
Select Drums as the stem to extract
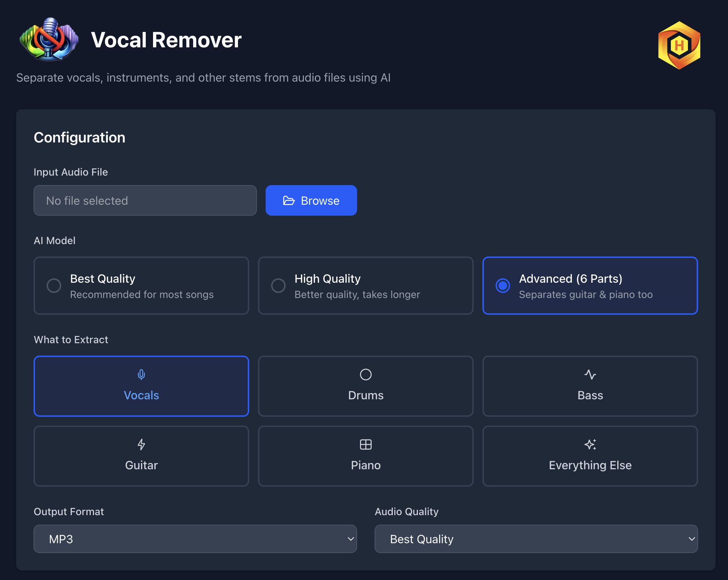click(365, 386)
